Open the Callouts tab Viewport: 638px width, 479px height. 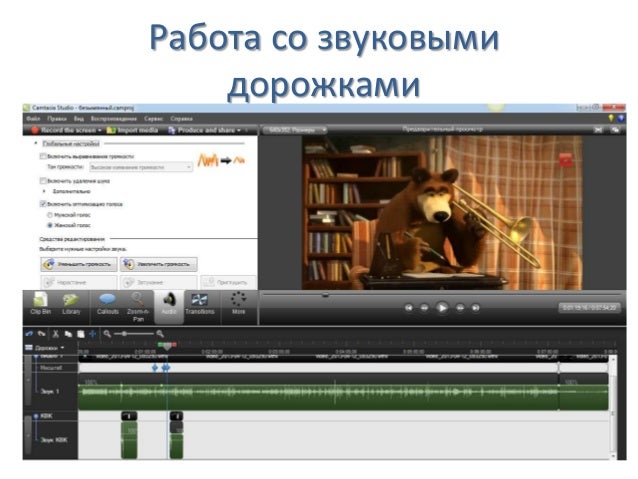(x=107, y=304)
